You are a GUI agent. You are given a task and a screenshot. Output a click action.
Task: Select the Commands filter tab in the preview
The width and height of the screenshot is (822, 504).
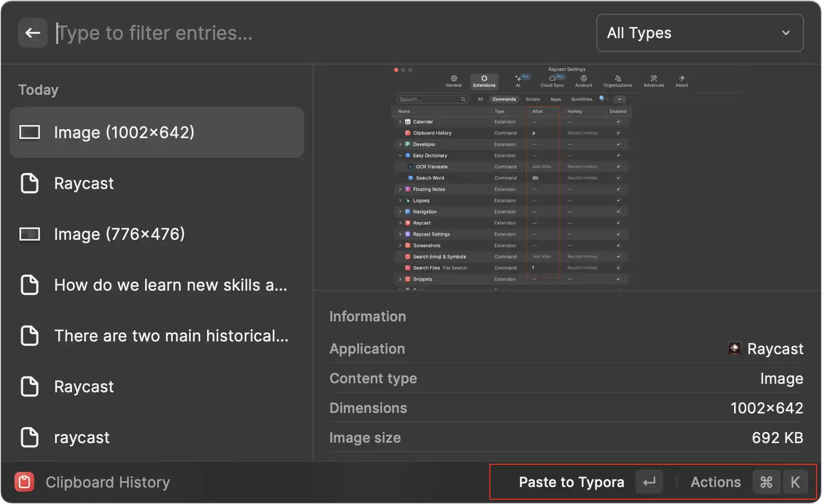click(504, 99)
